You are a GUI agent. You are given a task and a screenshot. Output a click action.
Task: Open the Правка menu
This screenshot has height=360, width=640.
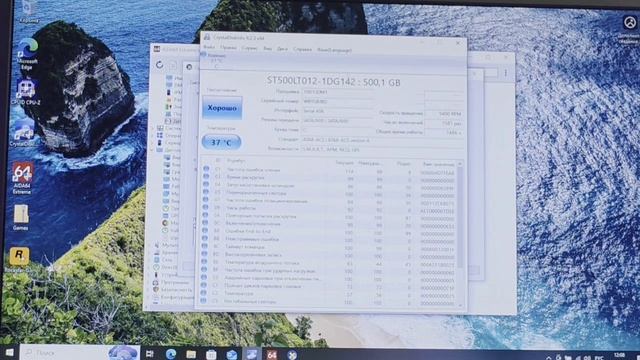pyautogui.click(x=228, y=48)
